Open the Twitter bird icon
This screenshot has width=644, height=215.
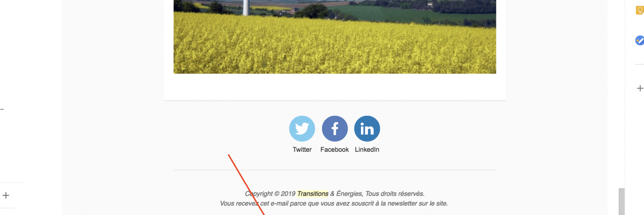(302, 129)
